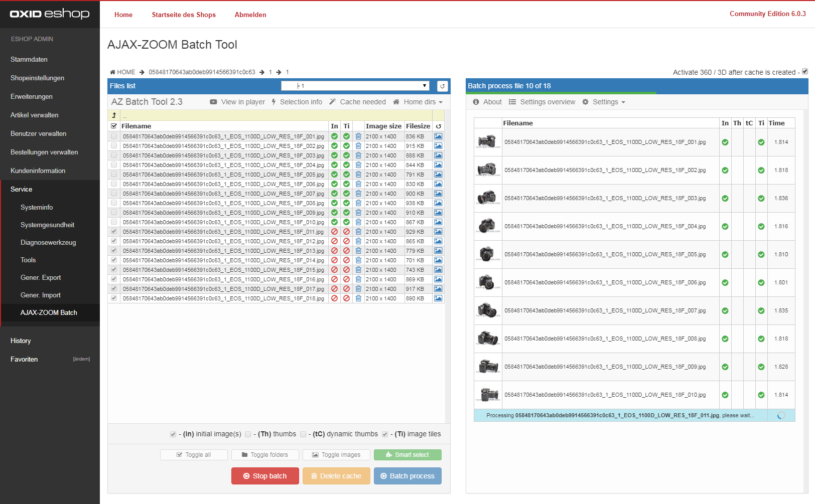This screenshot has height=504, width=815.
Task: Open View in player
Action: (237, 102)
